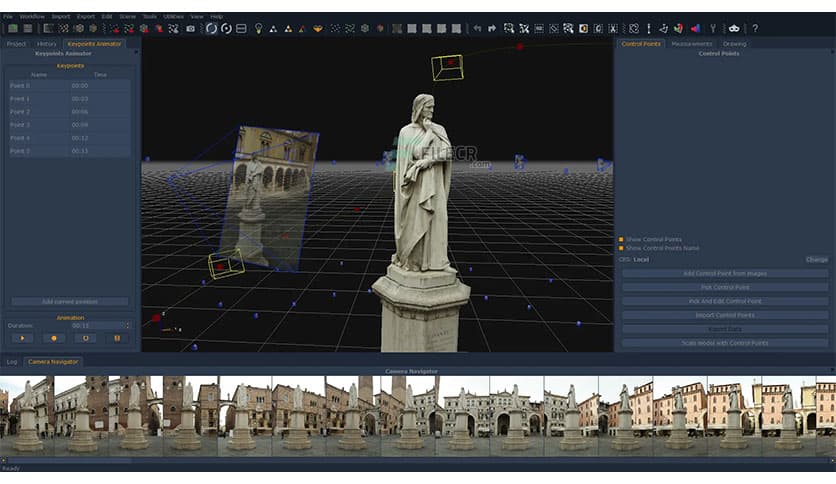Click Change button next to CRS Local
The height and width of the screenshot is (484, 836).
click(x=816, y=260)
